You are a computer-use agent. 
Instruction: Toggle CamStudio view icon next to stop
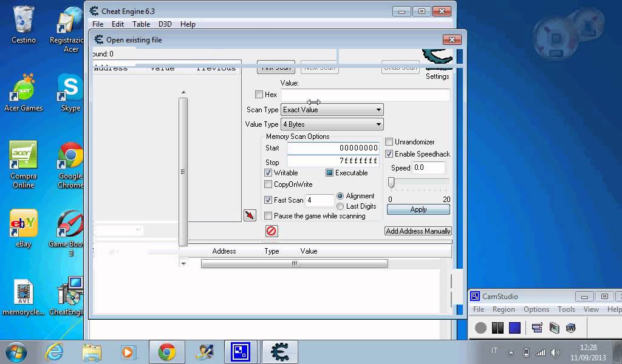tap(537, 328)
